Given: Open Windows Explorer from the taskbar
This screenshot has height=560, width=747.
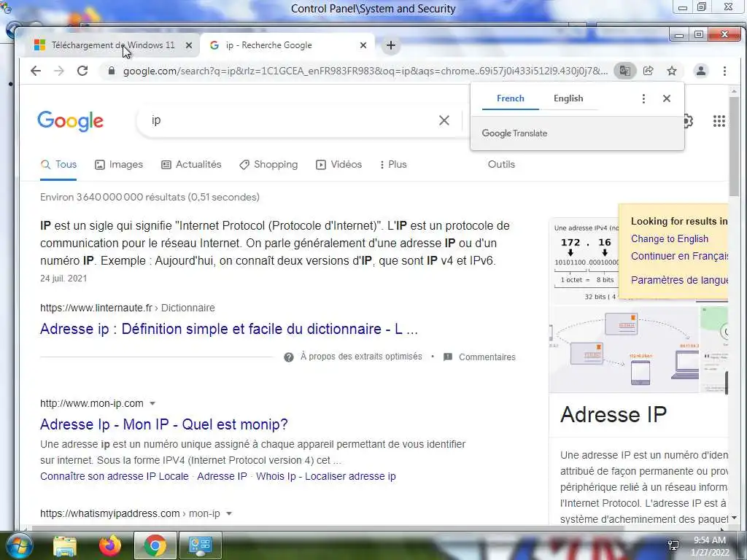Looking at the screenshot, I should click(x=65, y=545).
